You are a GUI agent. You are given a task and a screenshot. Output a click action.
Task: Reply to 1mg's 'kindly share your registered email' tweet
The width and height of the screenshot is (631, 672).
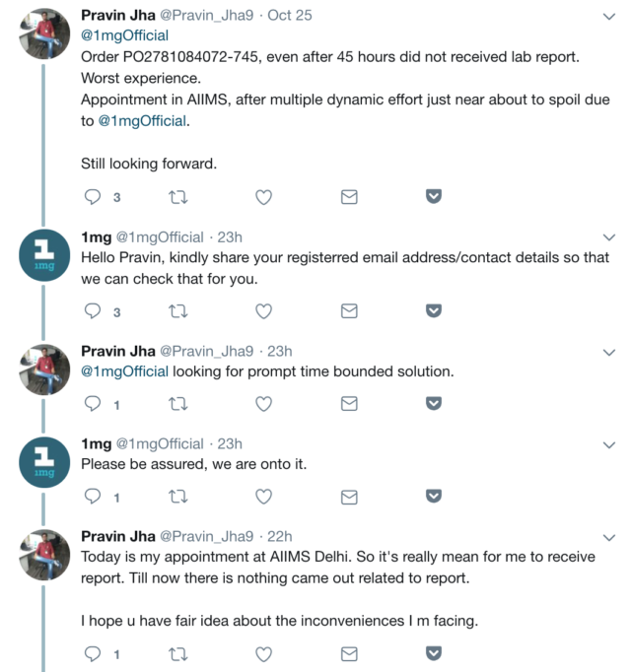[94, 311]
